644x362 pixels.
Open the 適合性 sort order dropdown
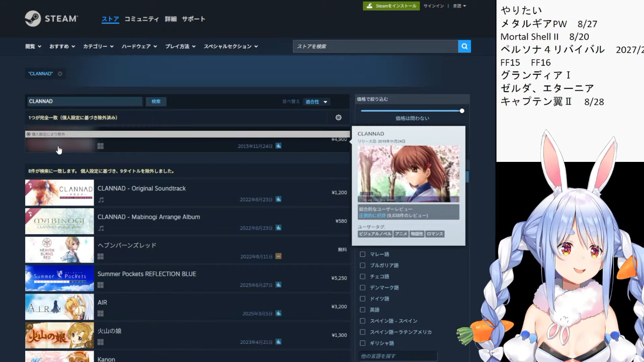point(316,102)
